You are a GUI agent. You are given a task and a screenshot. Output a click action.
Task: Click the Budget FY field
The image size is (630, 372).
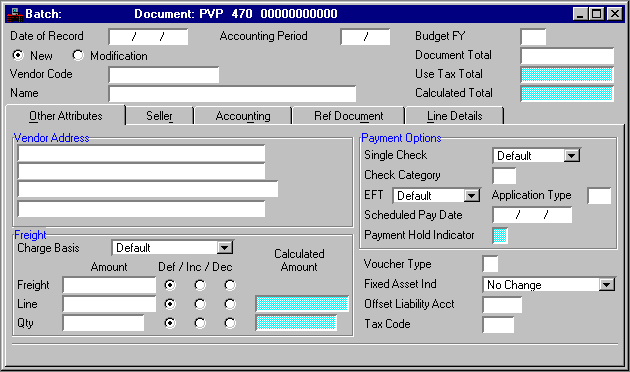click(533, 37)
